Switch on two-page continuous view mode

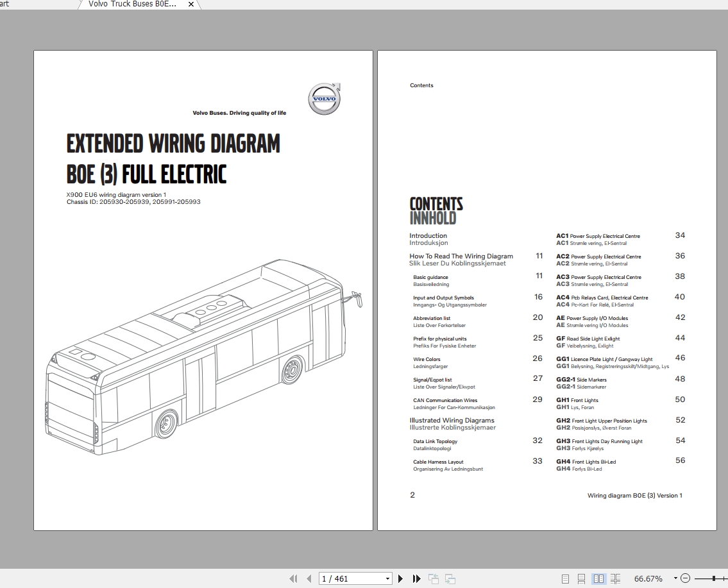(616, 578)
